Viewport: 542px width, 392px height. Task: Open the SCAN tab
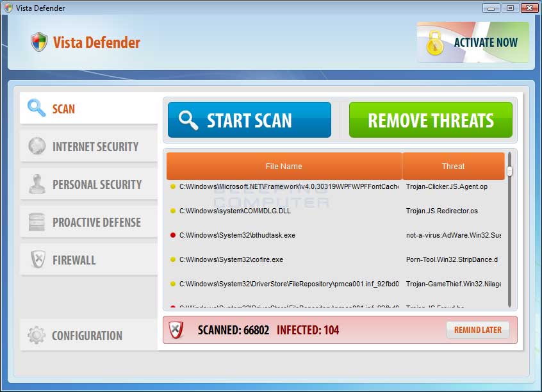pos(89,108)
